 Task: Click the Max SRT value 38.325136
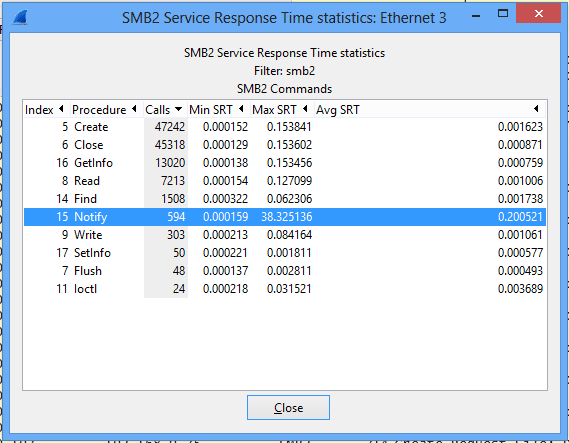tap(287, 217)
